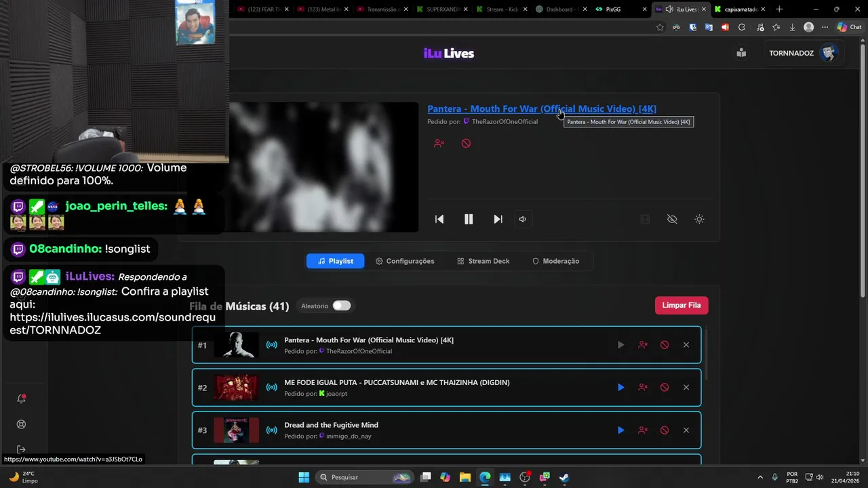Open File Explorer from the taskbar
The width and height of the screenshot is (868, 488).
point(465,477)
